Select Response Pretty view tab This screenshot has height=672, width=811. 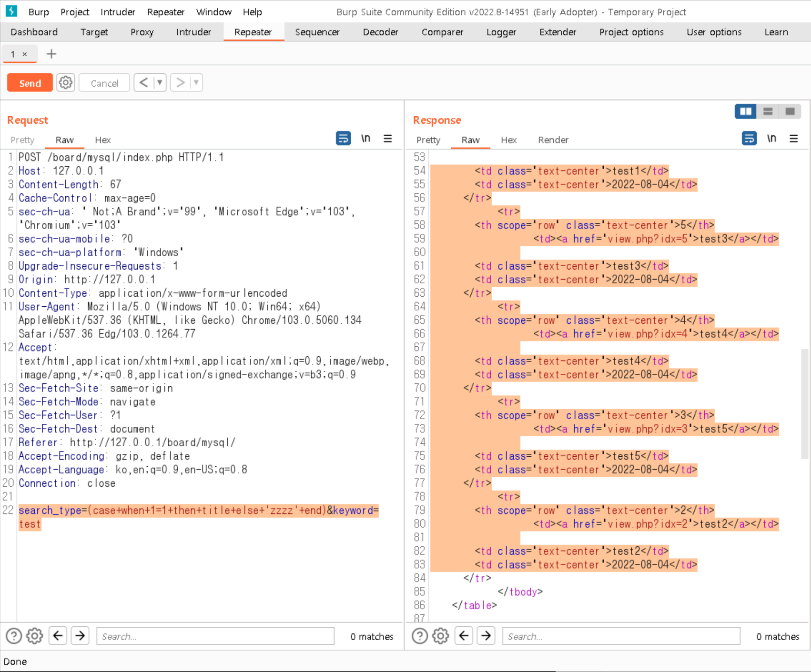coord(428,140)
